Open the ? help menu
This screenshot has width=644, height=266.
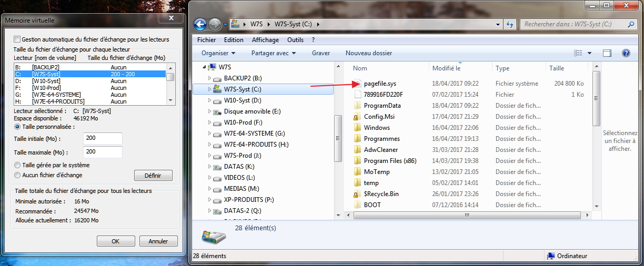314,40
